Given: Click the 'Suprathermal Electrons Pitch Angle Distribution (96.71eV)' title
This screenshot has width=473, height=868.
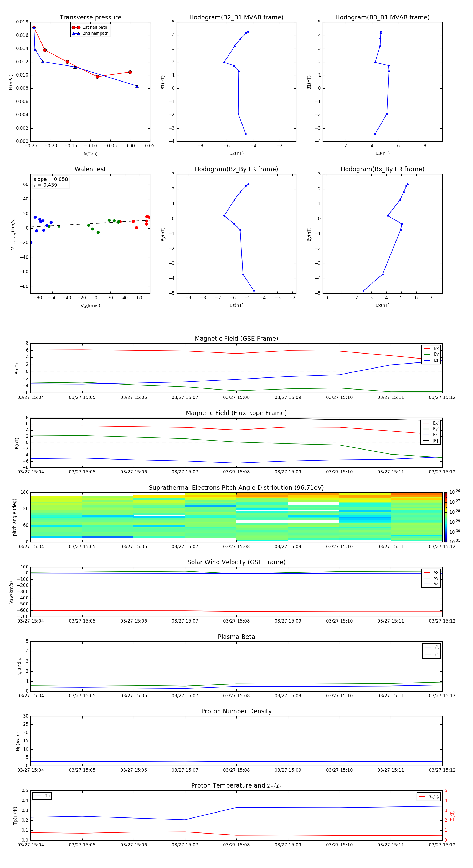Looking at the screenshot, I should (236, 488).
